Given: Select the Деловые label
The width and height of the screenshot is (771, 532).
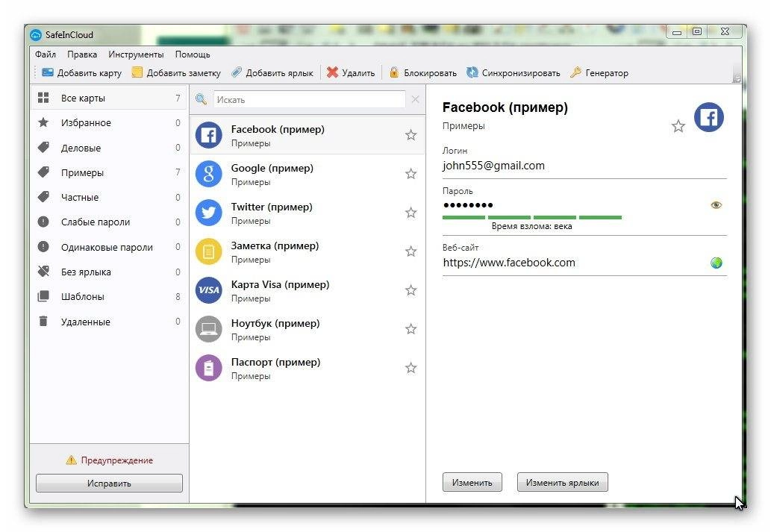Looking at the screenshot, I should coord(109,148).
